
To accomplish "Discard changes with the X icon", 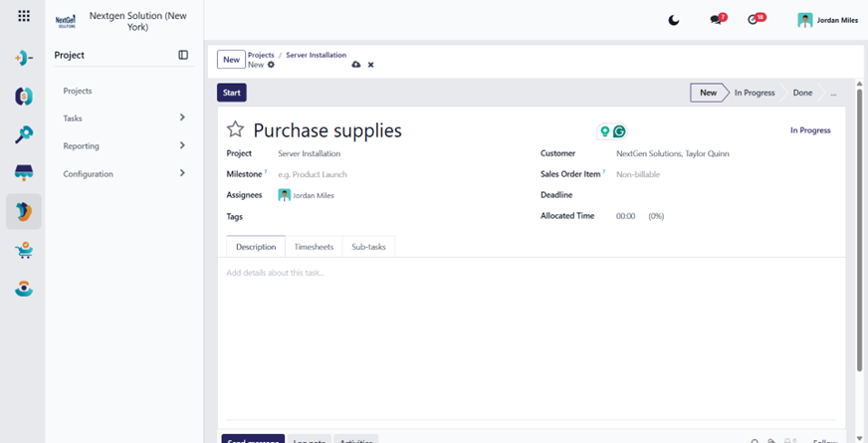I will (x=371, y=65).
